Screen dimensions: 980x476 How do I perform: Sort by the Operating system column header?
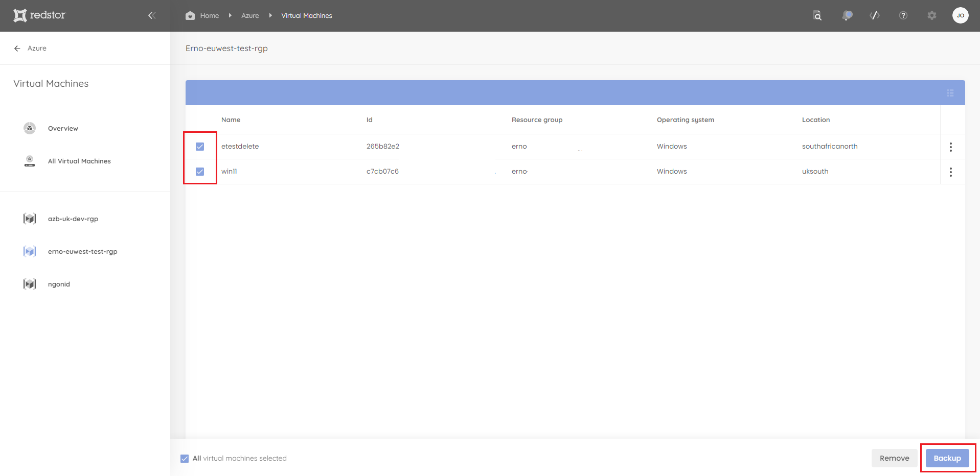coord(685,120)
